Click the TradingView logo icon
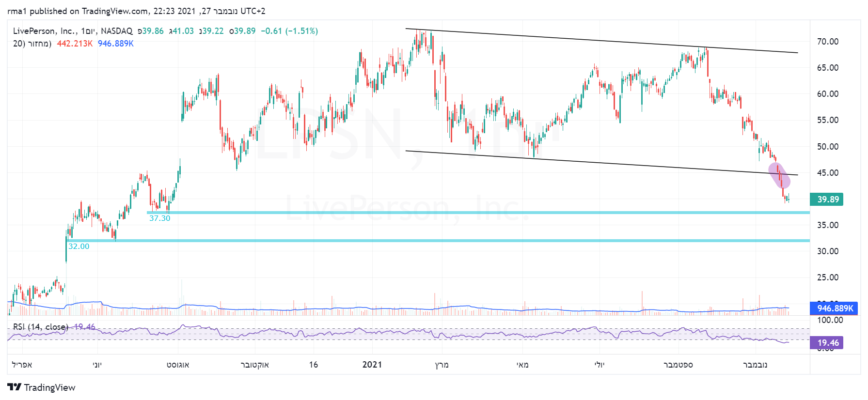The width and height of the screenshot is (868, 400). (15, 387)
